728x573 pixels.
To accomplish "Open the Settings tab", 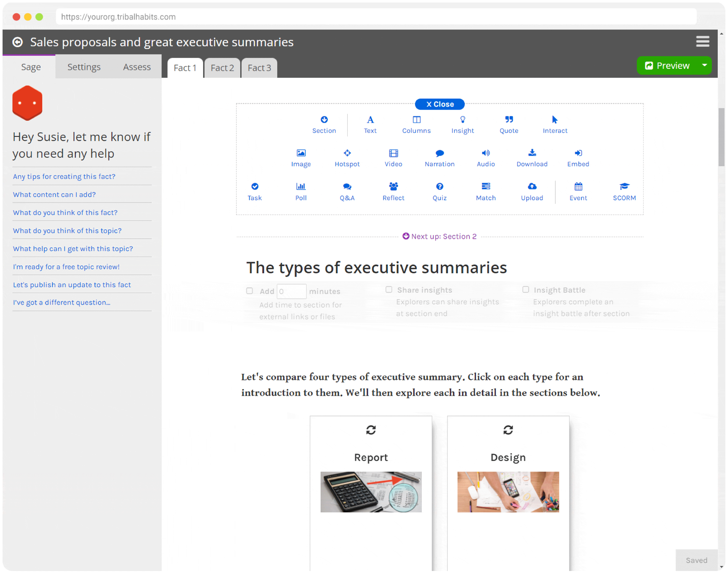I will 84,67.
